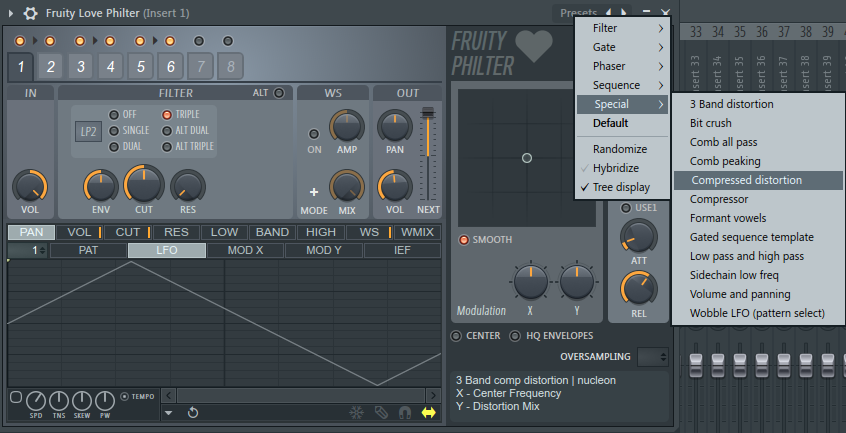The width and height of the screenshot is (846, 433).
Task: Set filter mode to TRIPLE
Action: pyautogui.click(x=167, y=114)
